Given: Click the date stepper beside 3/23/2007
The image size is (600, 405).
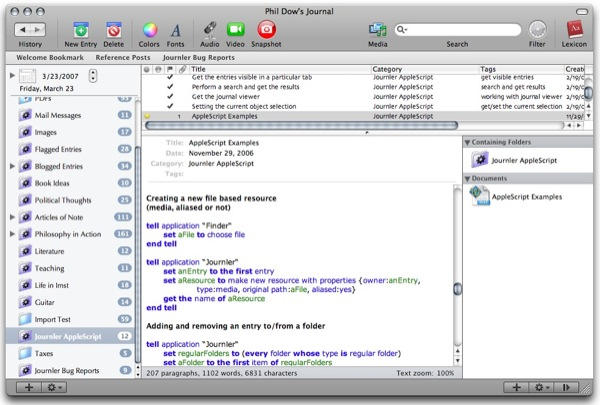Looking at the screenshot, I should [93, 76].
